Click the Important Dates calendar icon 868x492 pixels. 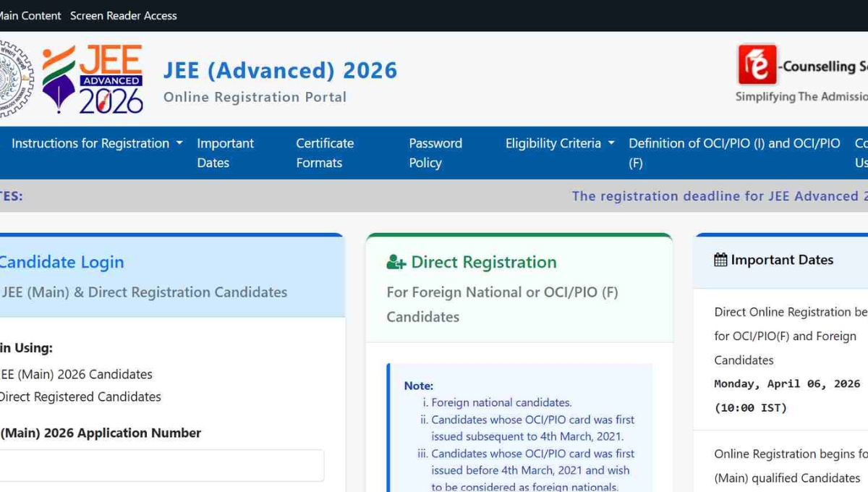click(720, 260)
